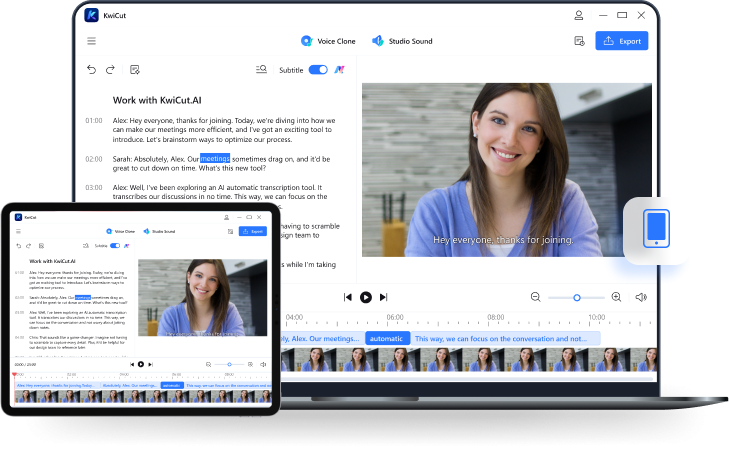Open the hamburger menu on the laptop window
The image size is (729, 450).
pos(92,41)
